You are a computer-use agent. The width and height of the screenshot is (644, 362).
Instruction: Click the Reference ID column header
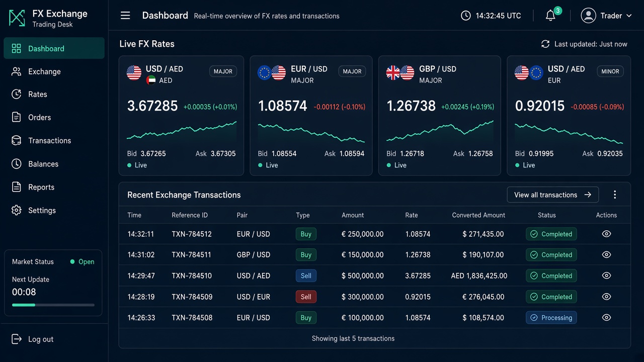pos(190,215)
